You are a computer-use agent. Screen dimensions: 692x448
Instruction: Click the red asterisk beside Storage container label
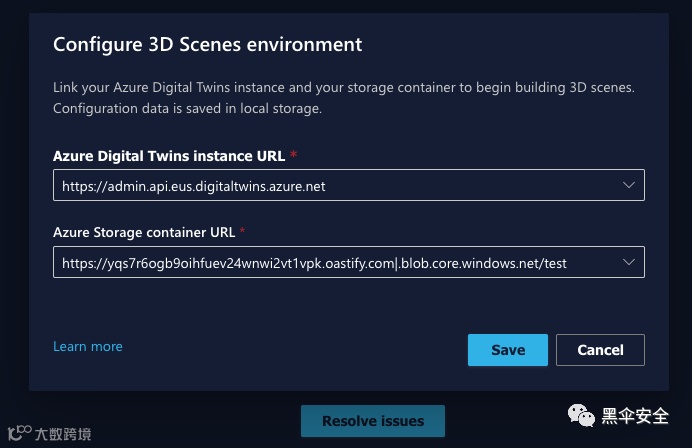(243, 231)
